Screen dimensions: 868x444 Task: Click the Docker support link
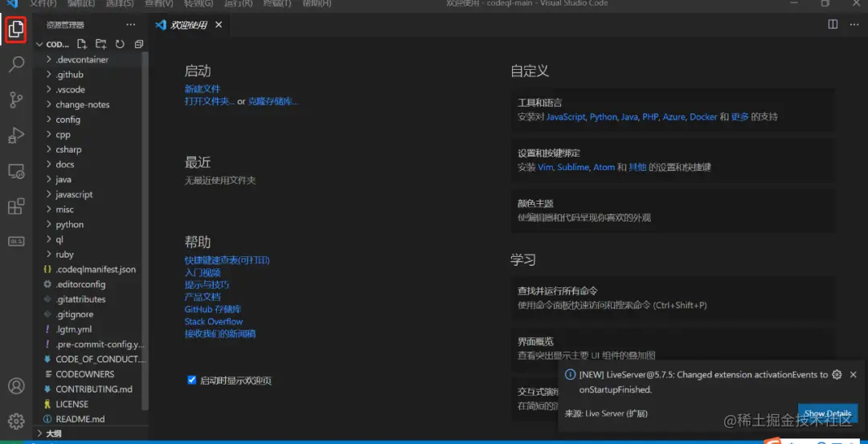(x=703, y=117)
